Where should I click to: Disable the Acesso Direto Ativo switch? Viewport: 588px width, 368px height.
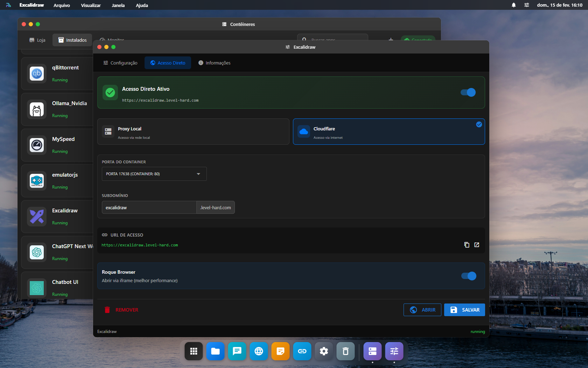coord(468,93)
